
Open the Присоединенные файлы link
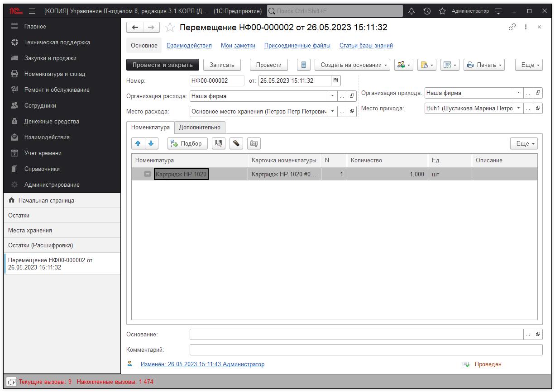point(297,45)
